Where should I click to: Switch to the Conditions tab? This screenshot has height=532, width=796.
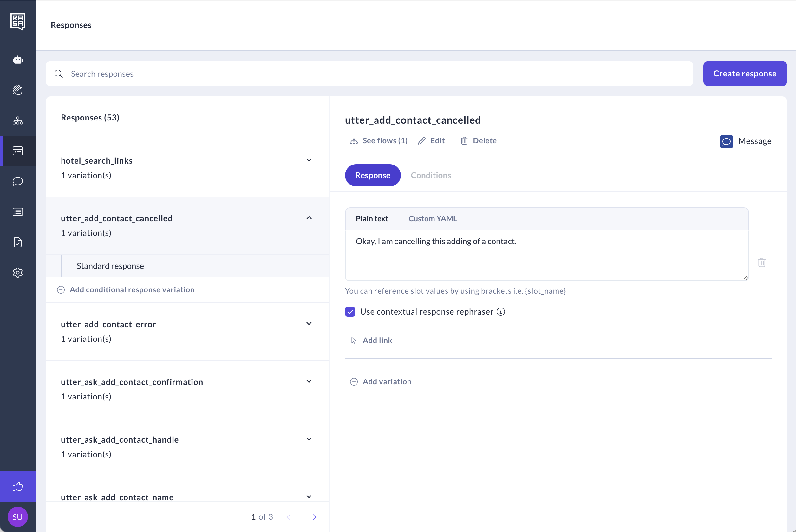click(431, 175)
